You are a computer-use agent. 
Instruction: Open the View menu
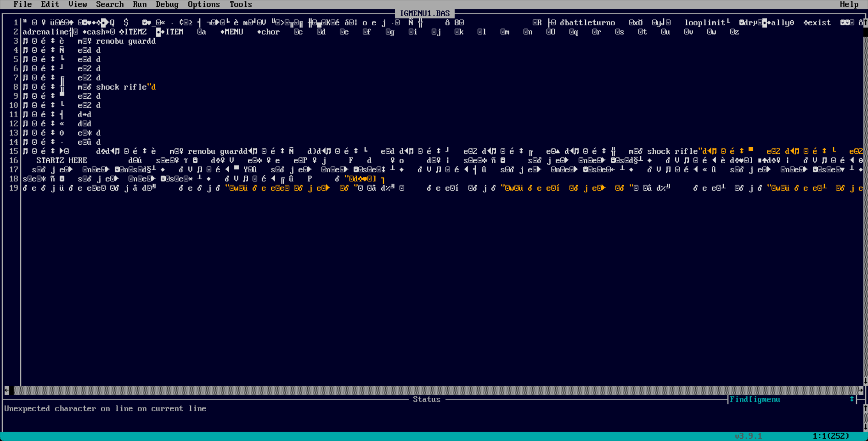pyautogui.click(x=78, y=4)
